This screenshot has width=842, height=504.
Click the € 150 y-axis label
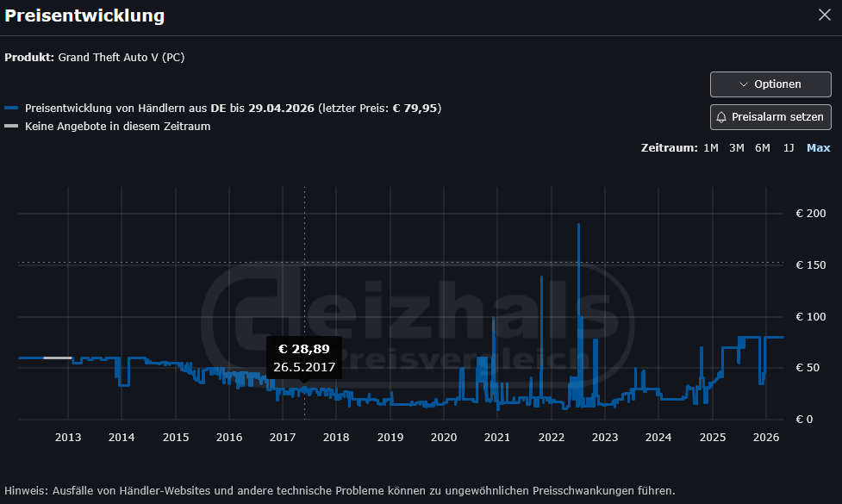[810, 264]
